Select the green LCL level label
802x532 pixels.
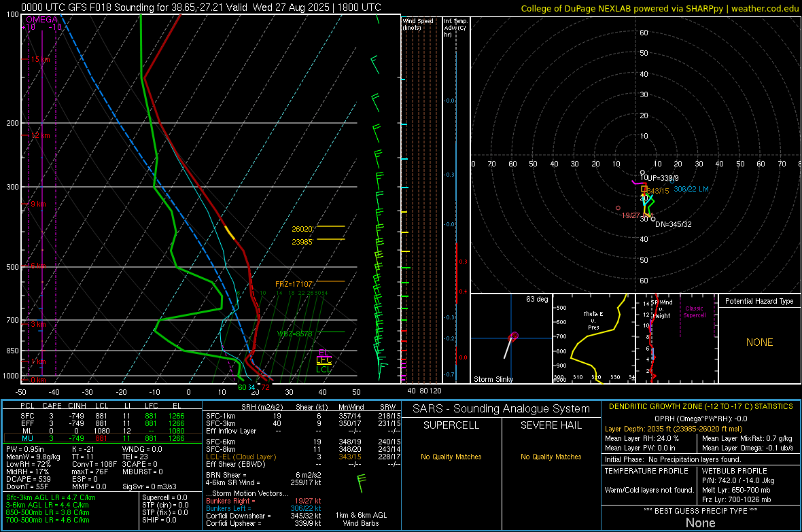click(324, 370)
